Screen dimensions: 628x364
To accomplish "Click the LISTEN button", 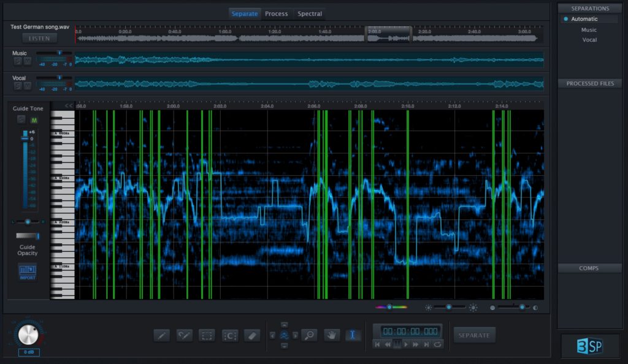I will pyautogui.click(x=39, y=37).
